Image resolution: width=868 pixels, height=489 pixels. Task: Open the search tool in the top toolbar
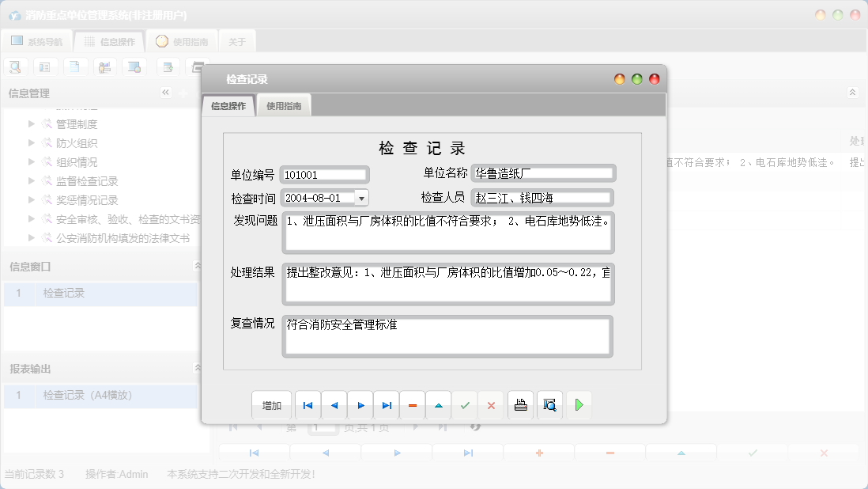pyautogui.click(x=15, y=66)
